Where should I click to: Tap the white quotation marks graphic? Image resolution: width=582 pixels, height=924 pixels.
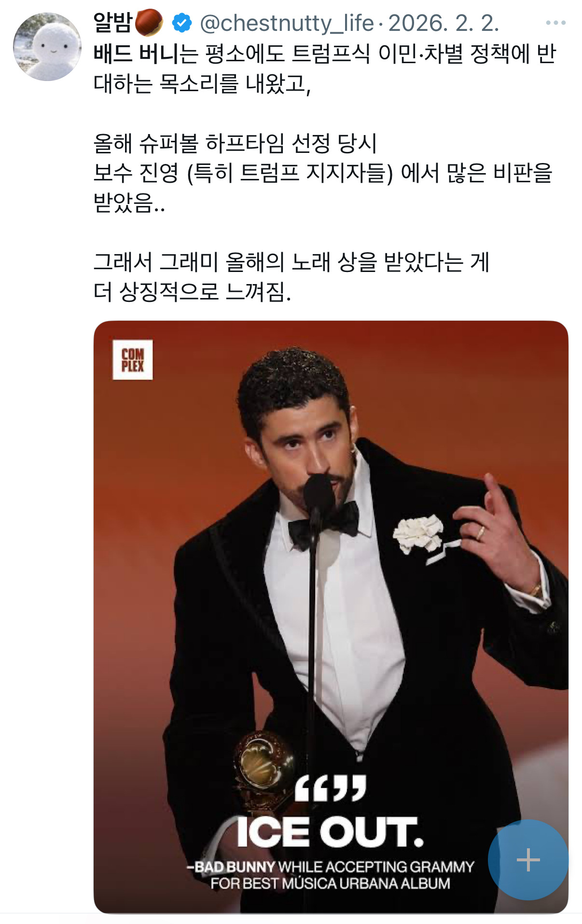click(x=330, y=788)
